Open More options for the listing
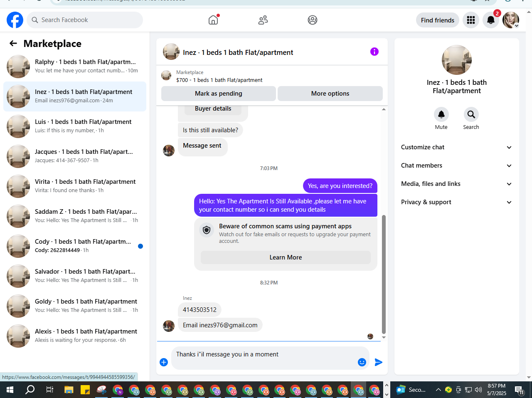Screen dimensions: 532x398 330,94
